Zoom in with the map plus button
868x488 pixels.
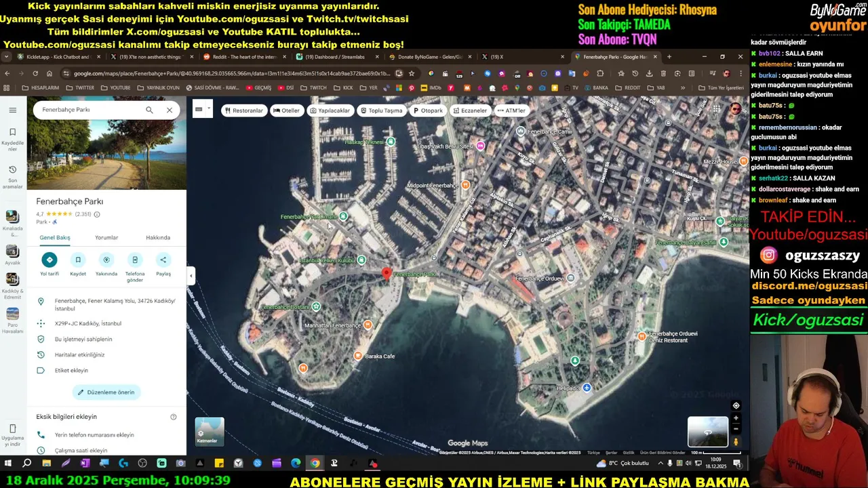(x=736, y=418)
